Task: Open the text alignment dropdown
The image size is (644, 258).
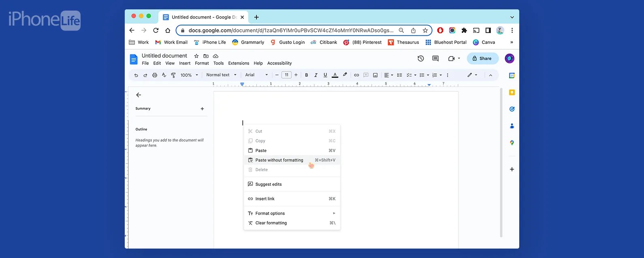Action: pyautogui.click(x=388, y=75)
